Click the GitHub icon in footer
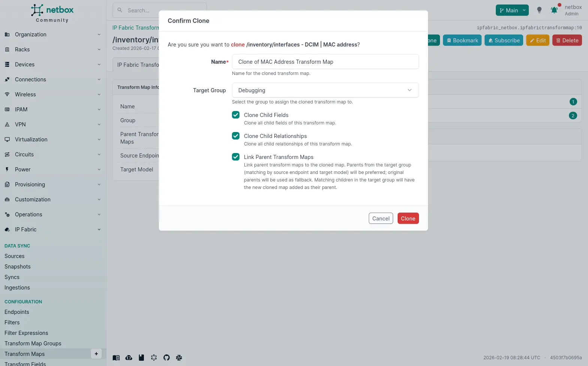Viewport: 588px width, 366px height. [166, 358]
